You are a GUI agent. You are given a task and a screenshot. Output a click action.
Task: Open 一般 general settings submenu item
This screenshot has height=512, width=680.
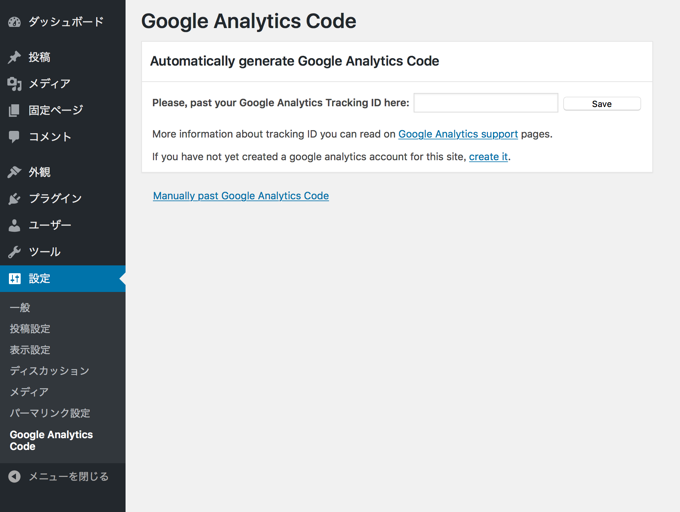tap(20, 308)
